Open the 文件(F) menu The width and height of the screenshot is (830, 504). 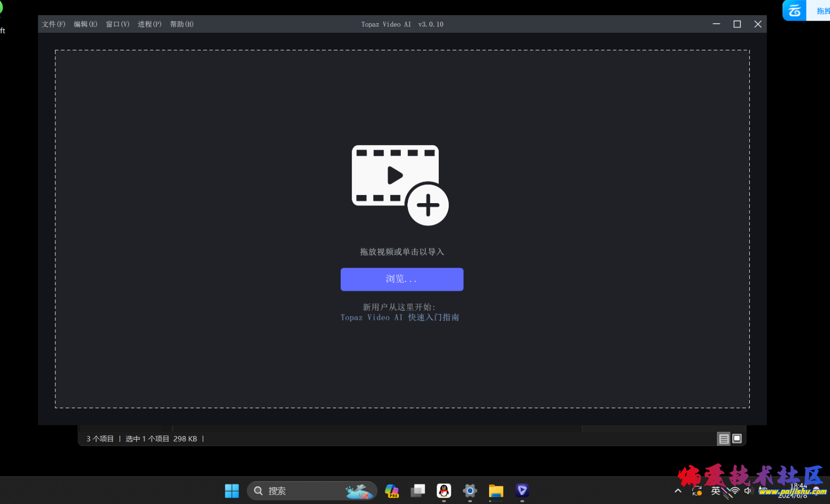(x=53, y=24)
